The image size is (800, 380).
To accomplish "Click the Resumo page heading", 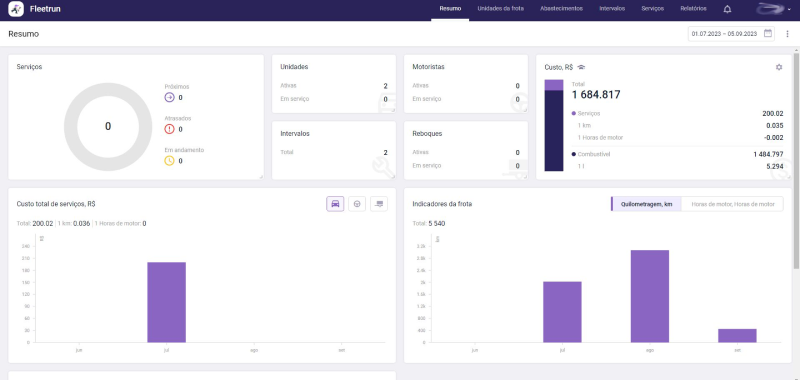I will [x=23, y=34].
